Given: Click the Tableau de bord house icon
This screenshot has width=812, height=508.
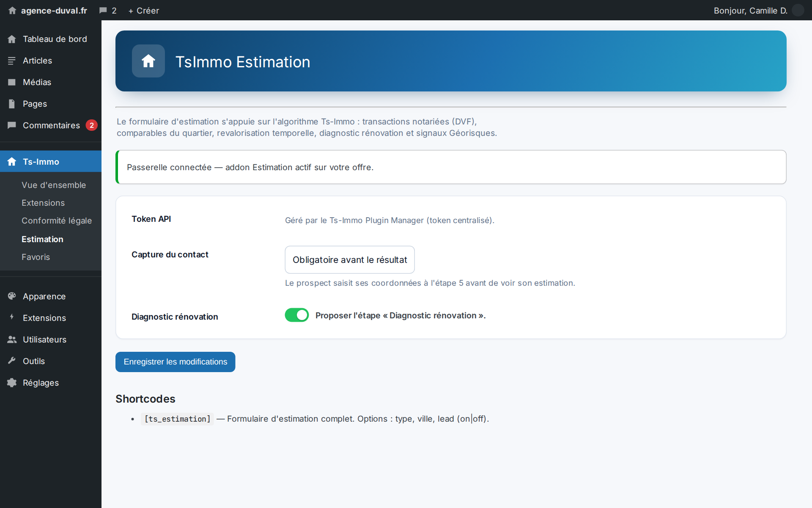Looking at the screenshot, I should point(12,39).
